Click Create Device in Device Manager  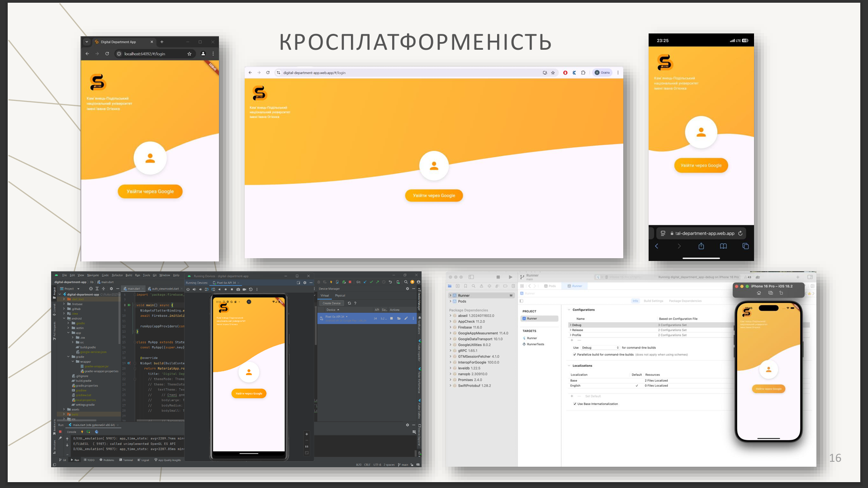[332, 303]
